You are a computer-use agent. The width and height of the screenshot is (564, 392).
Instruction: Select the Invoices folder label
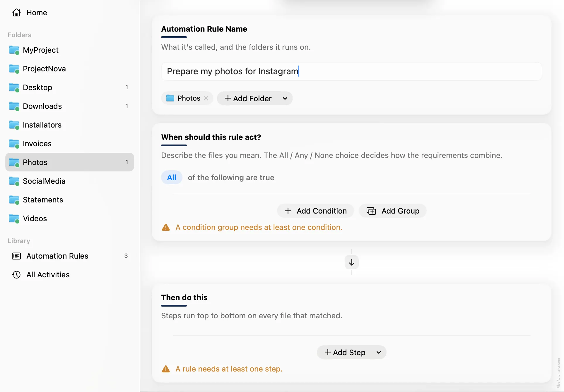[37, 144]
